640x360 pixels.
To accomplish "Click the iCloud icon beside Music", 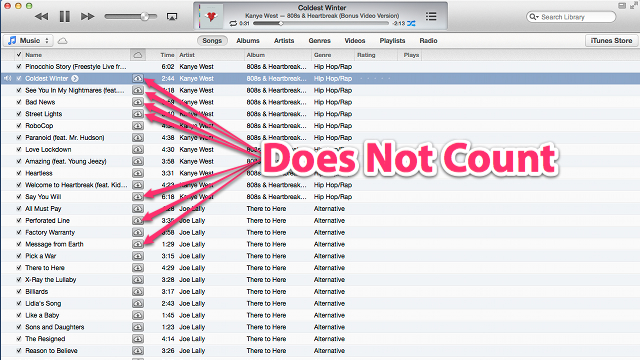I will click(62, 41).
